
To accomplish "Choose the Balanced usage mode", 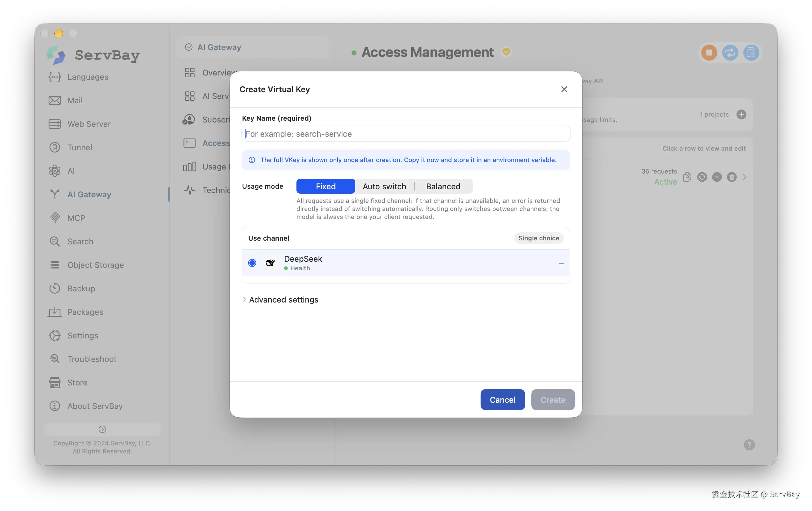I will 443,187.
